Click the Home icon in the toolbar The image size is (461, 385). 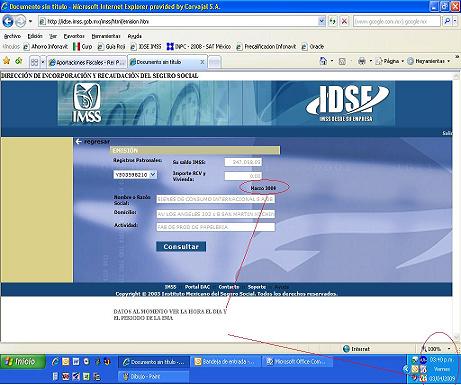click(323, 61)
